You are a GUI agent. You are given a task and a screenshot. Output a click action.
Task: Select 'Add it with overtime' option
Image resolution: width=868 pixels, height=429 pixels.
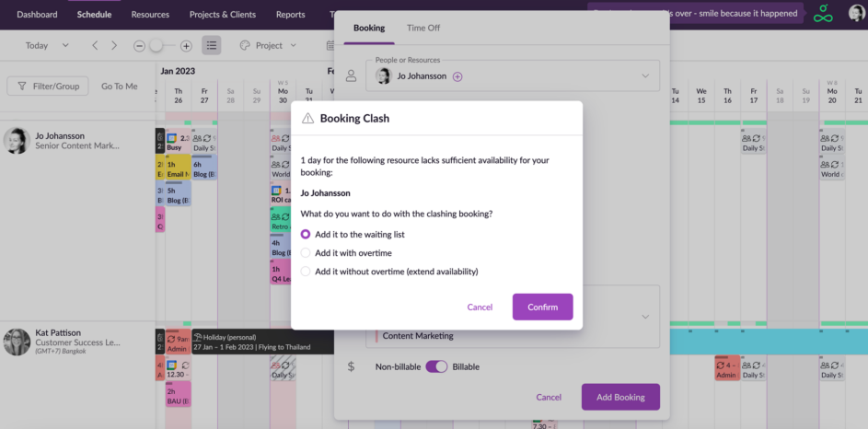coord(305,253)
